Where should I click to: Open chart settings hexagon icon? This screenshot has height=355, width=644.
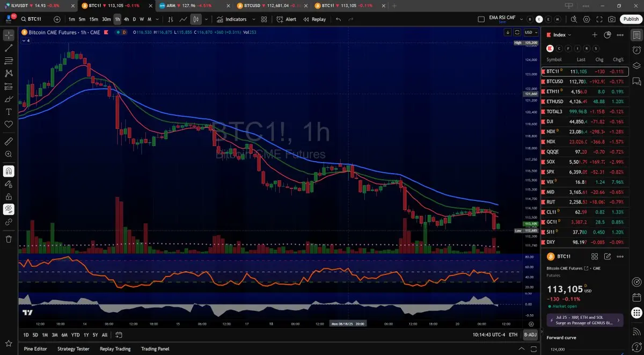pos(587,19)
